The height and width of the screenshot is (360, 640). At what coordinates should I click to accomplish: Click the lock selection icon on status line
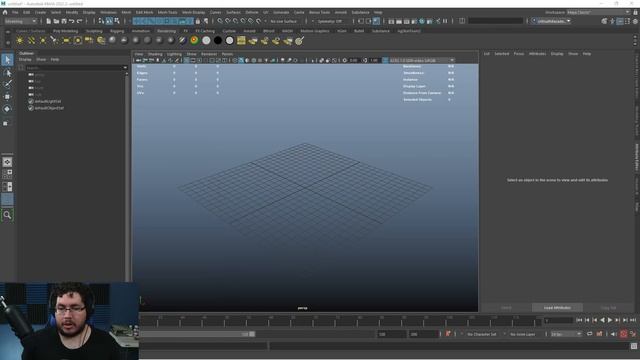(198, 21)
